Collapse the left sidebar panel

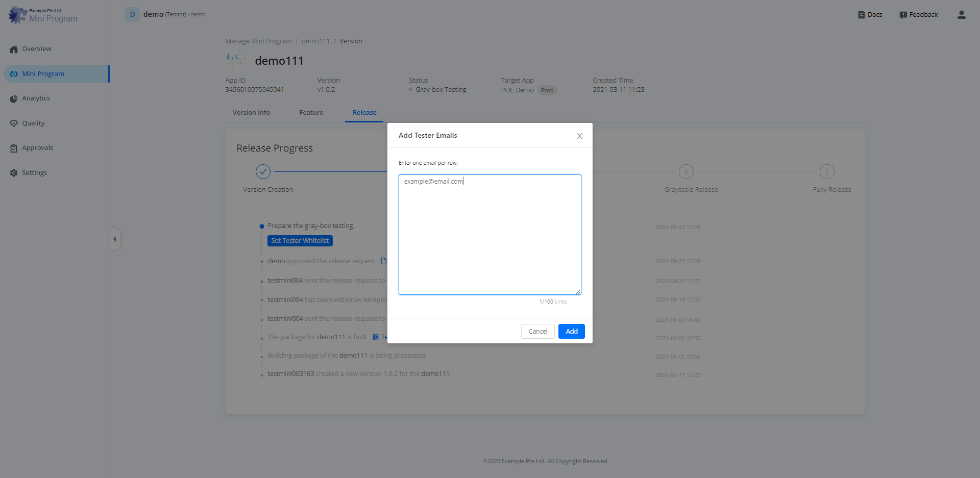[x=115, y=239]
